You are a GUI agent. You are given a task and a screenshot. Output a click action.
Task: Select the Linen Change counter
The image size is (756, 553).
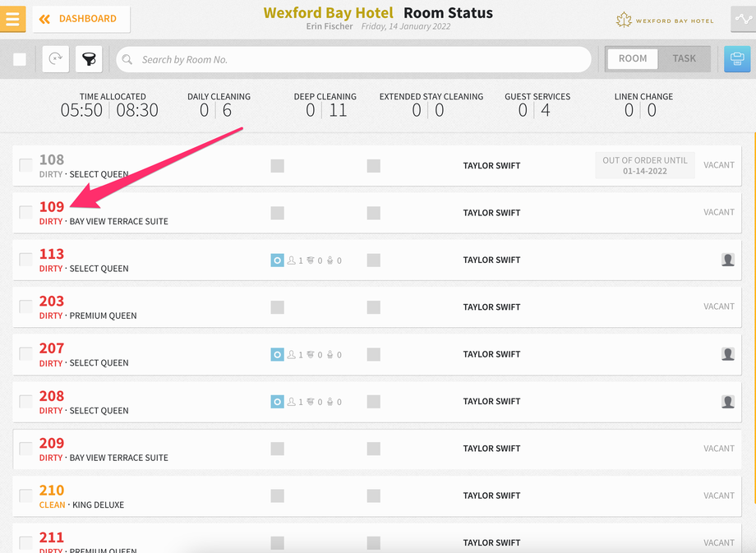pos(643,105)
